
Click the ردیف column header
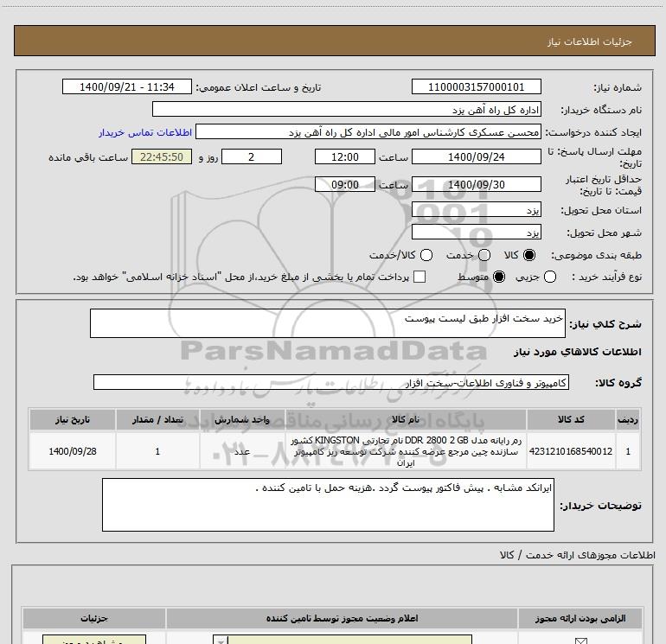tap(628, 420)
